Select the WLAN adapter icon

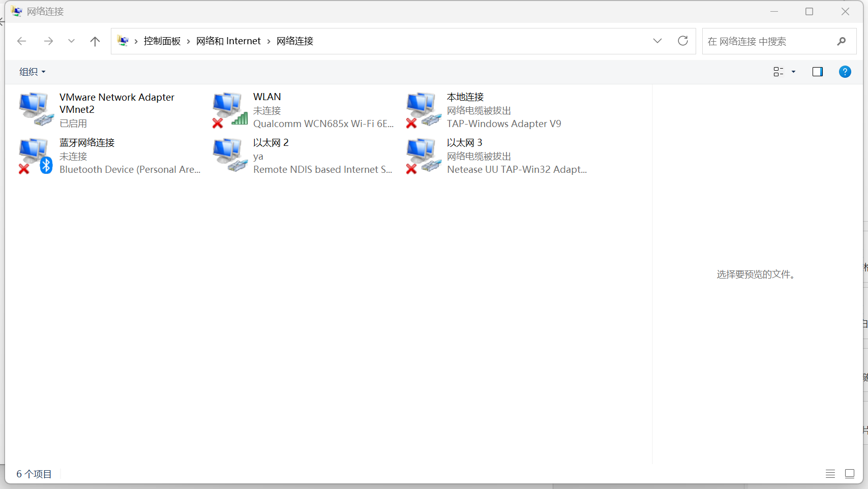point(229,109)
